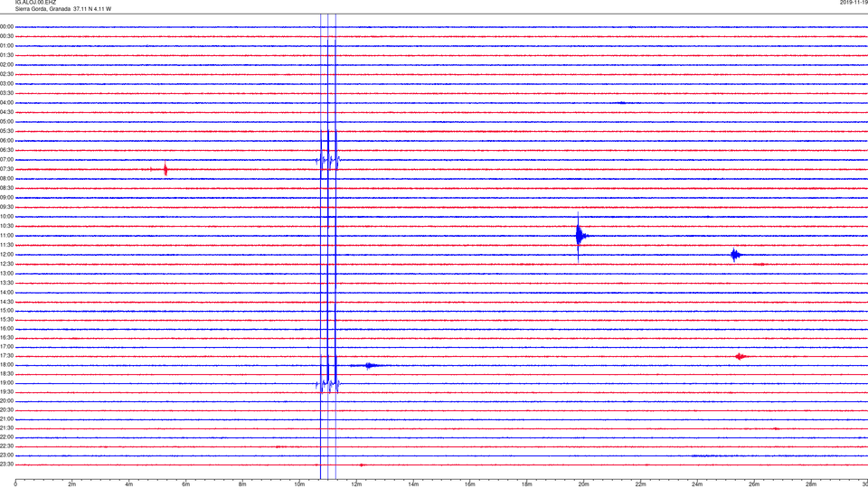Select the 21:30 trace time label
This screenshot has width=868, height=488.
pyautogui.click(x=6, y=428)
